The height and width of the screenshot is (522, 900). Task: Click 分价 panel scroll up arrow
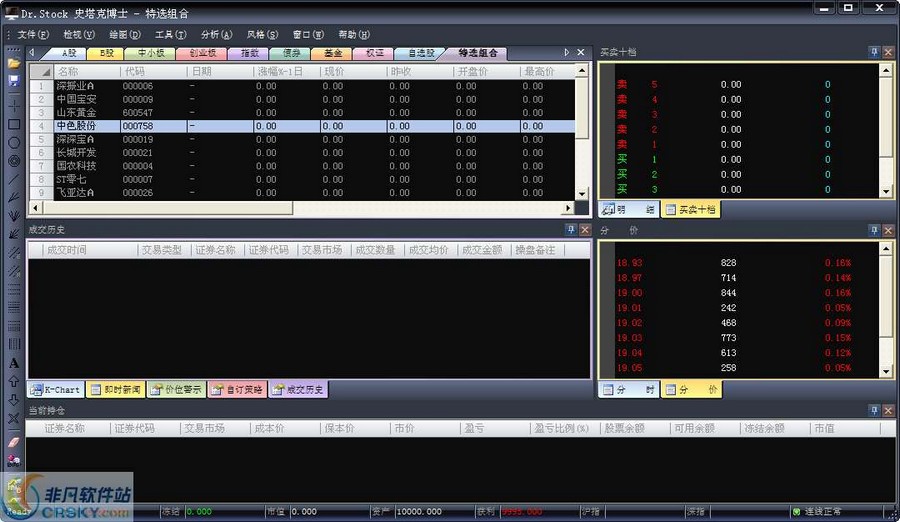click(x=886, y=249)
